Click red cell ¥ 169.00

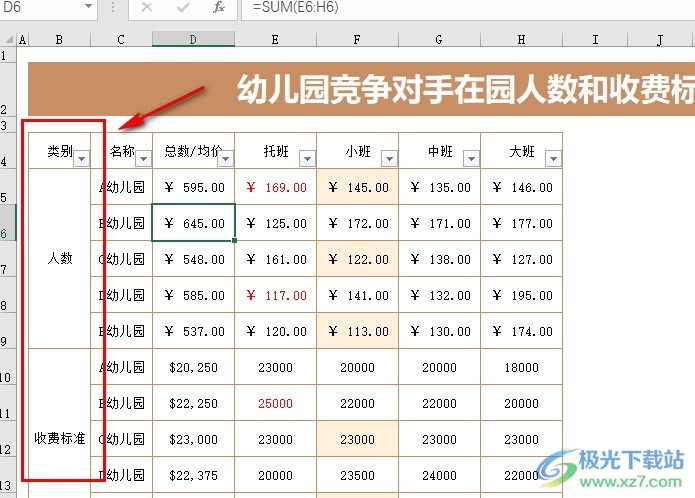(x=275, y=187)
